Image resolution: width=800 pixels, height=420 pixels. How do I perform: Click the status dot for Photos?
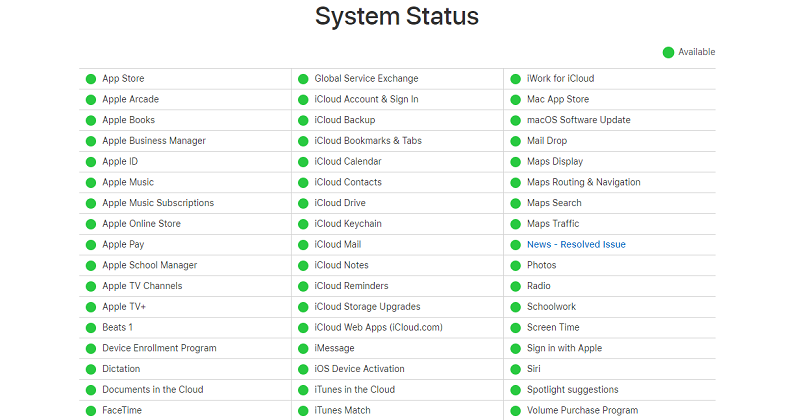coord(515,265)
